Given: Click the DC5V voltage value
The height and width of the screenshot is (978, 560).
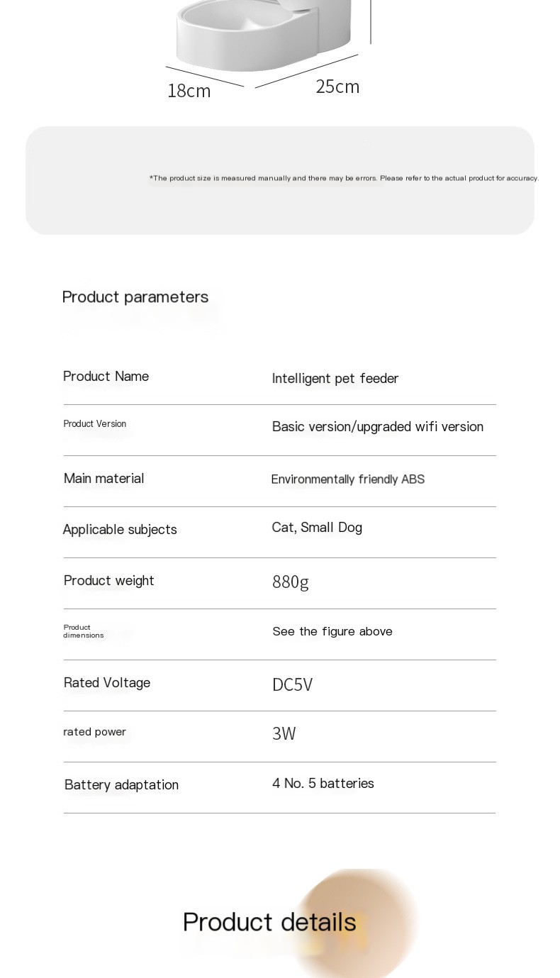Looking at the screenshot, I should (x=293, y=685).
